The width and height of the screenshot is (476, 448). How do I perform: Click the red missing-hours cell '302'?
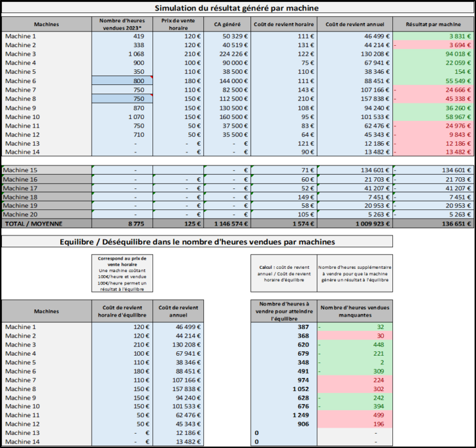(355, 389)
